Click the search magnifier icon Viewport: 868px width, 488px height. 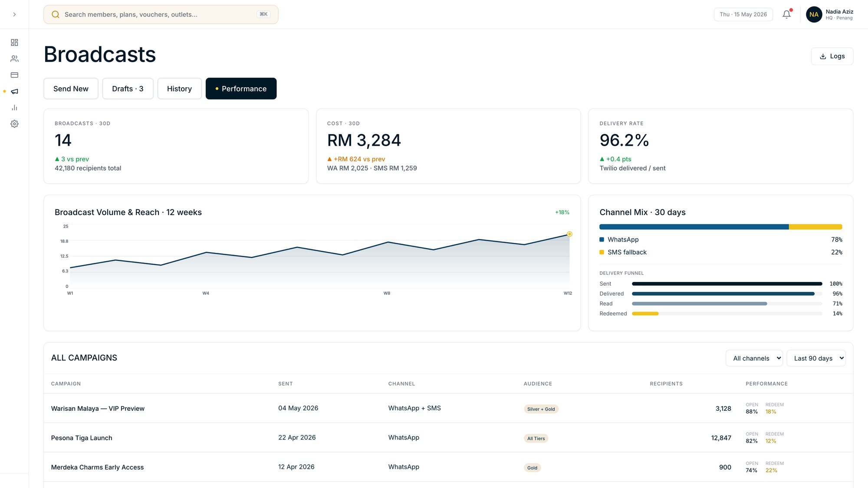click(x=56, y=14)
